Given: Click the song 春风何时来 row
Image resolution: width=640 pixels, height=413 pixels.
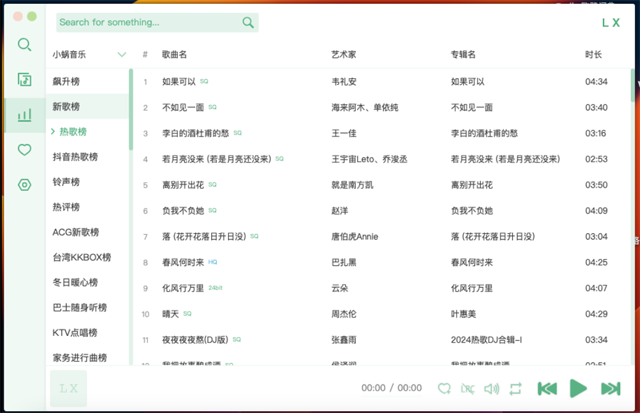Looking at the screenshot, I should pyautogui.click(x=182, y=262).
